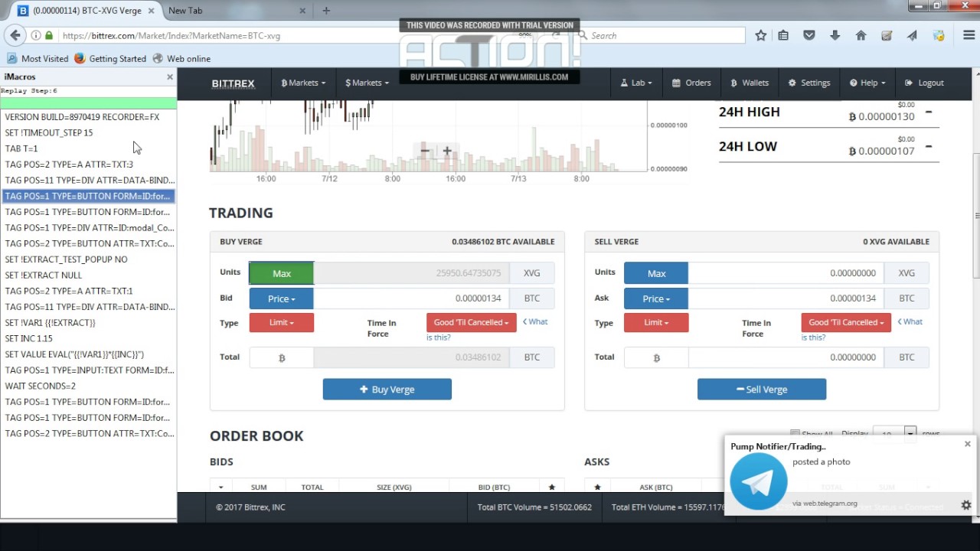
Task: Click the minus icon beside 24H HIGH
Action: coord(929,112)
